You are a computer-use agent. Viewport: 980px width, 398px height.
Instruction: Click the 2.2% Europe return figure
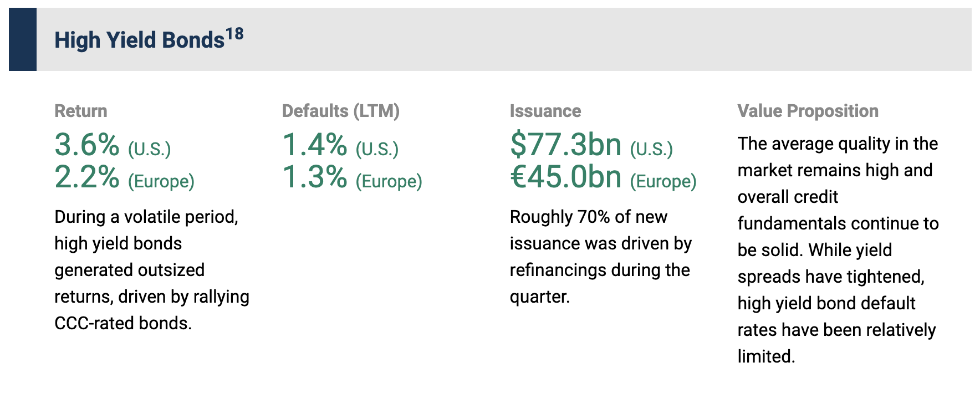(x=87, y=177)
